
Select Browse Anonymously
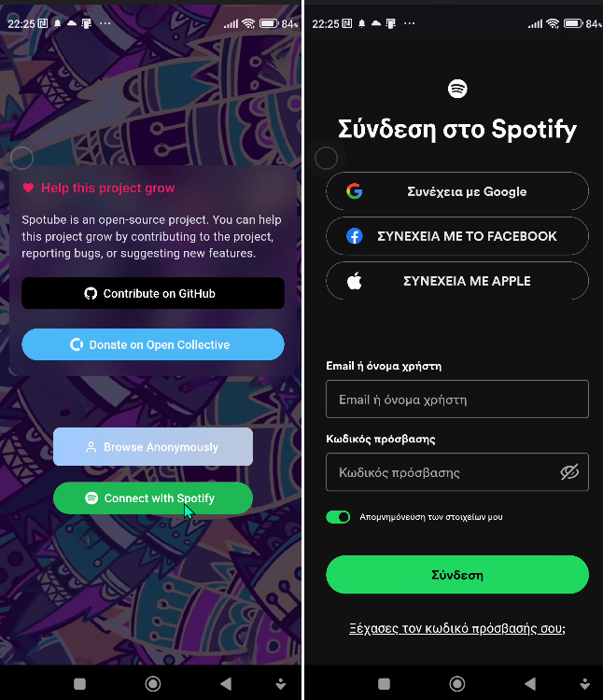click(x=153, y=447)
